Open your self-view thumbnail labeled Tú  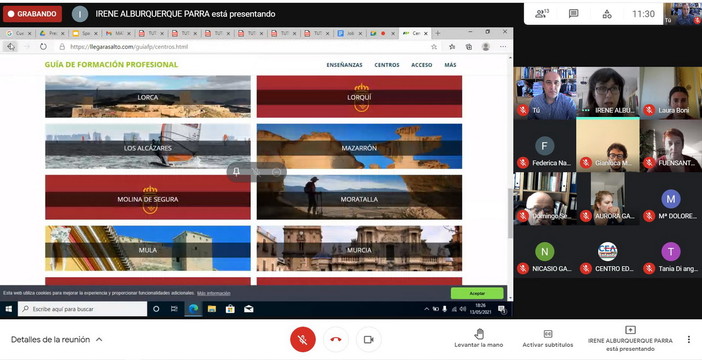point(682,13)
